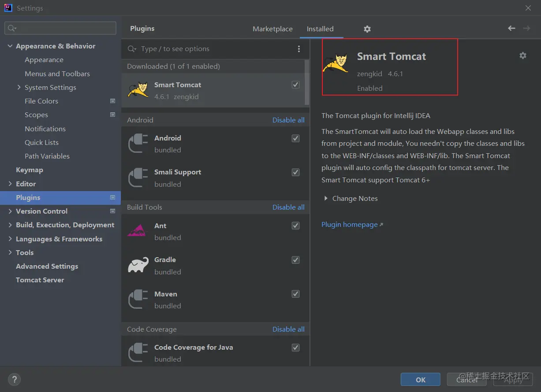The image size is (541, 392).
Task: Toggle Code Coverage for Java checkbox
Action: [x=296, y=348]
